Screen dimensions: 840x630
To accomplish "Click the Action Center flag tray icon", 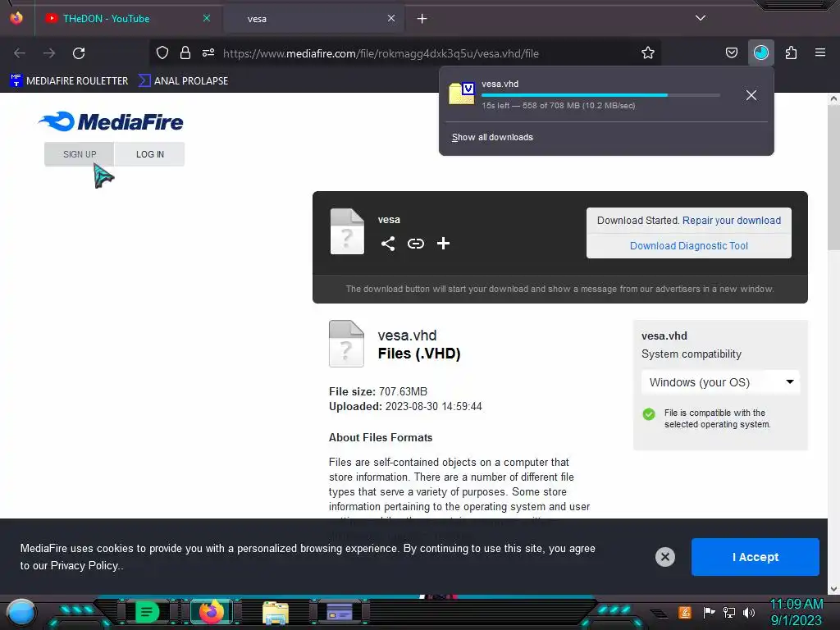I will (709, 612).
